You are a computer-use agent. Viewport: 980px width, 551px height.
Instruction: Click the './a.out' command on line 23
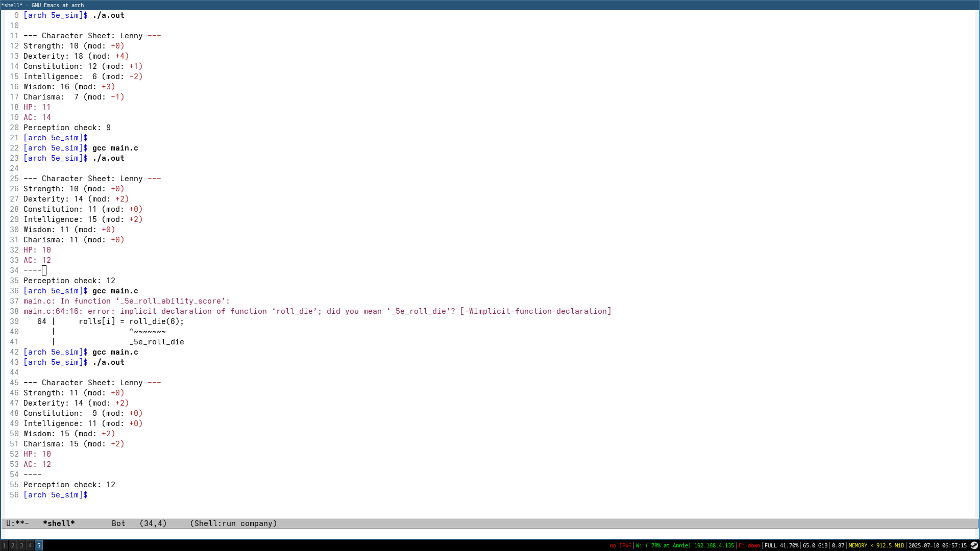[108, 158]
